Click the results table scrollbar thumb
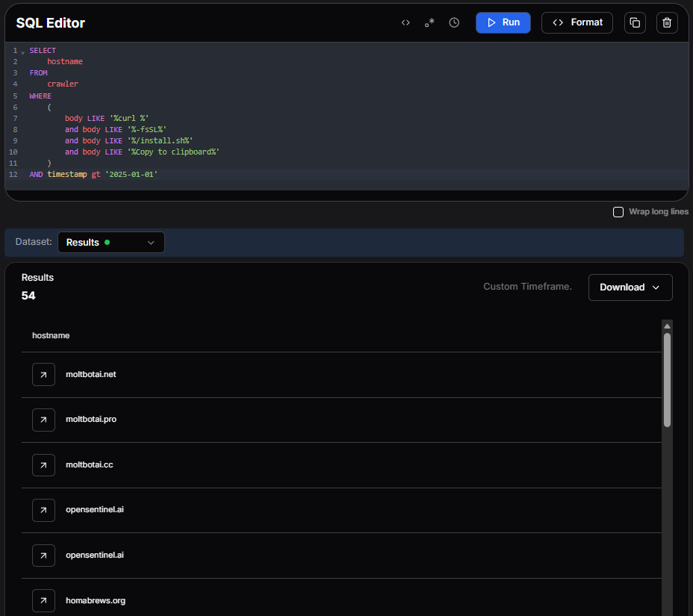The image size is (693, 616). tap(667, 379)
